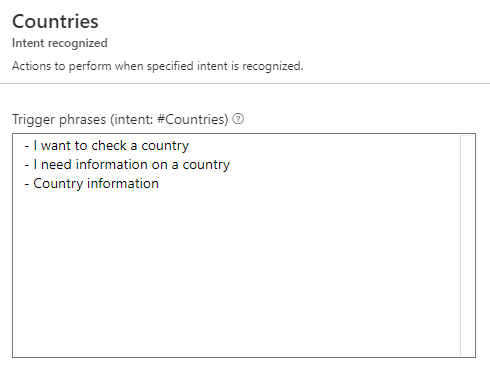Click the word 'recognized.' ending the description
The height and width of the screenshot is (376, 490).
point(273,66)
